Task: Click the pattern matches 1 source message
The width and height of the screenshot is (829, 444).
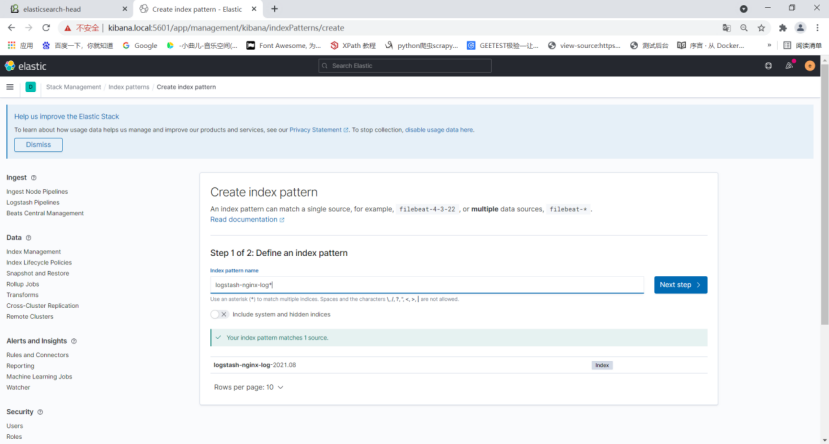Action: (458, 338)
